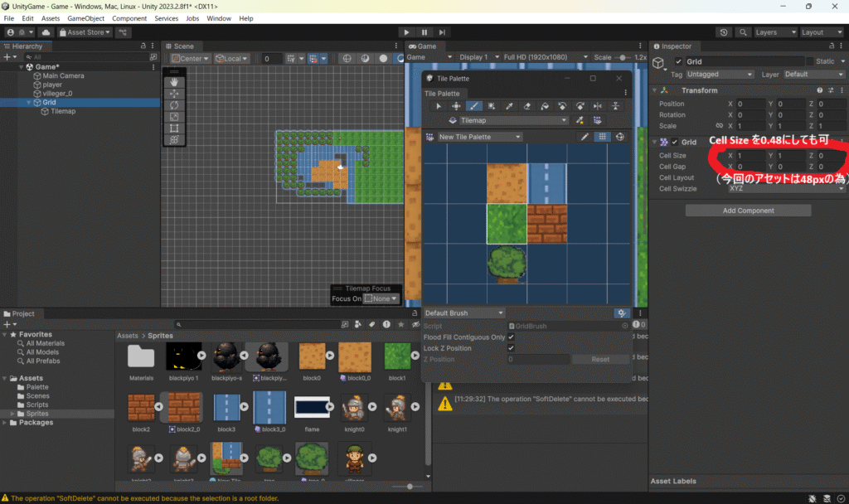The image size is (849, 504).
Task: Pick the eyedropper tool in Tile Palette toolbar
Action: (x=509, y=106)
